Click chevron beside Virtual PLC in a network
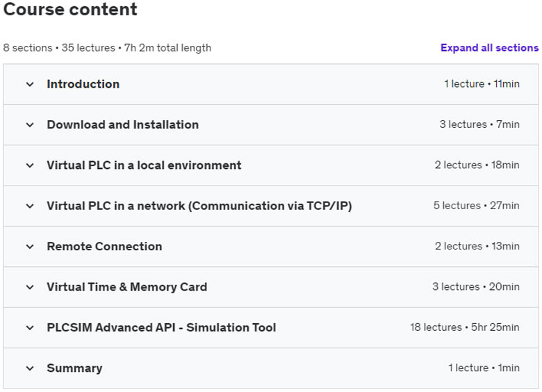Screen dimensions: 542x392 point(29,206)
